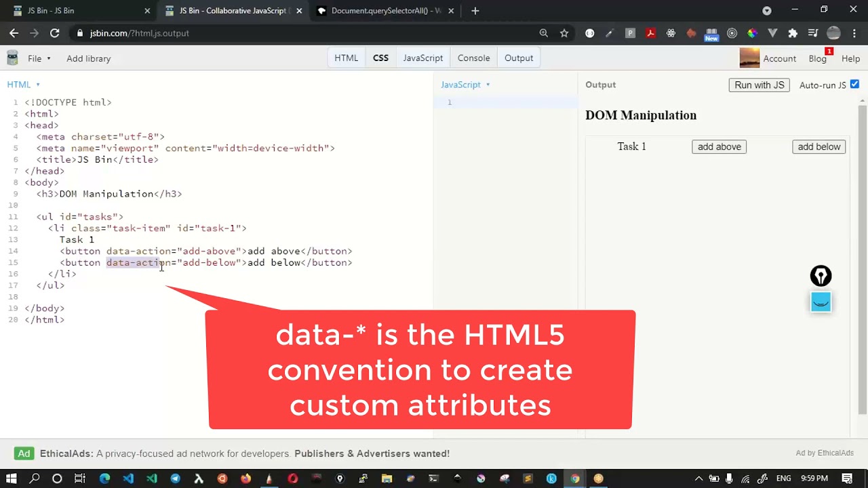Click the 9:59 PM taskbar clock

tap(814, 479)
